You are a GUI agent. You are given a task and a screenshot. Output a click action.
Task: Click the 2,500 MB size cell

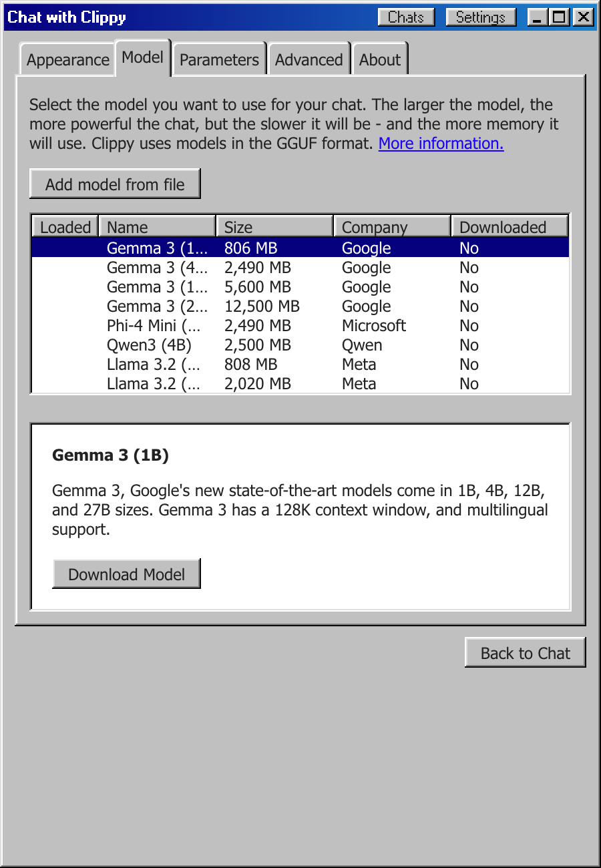point(258,345)
